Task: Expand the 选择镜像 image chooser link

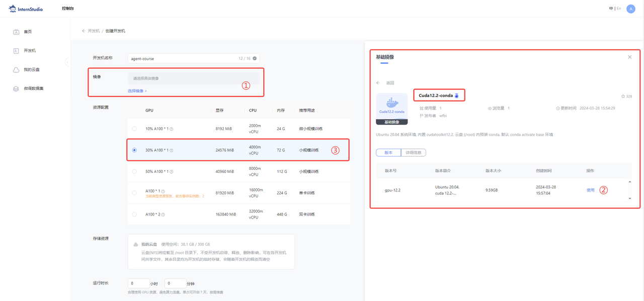Action: point(137,91)
